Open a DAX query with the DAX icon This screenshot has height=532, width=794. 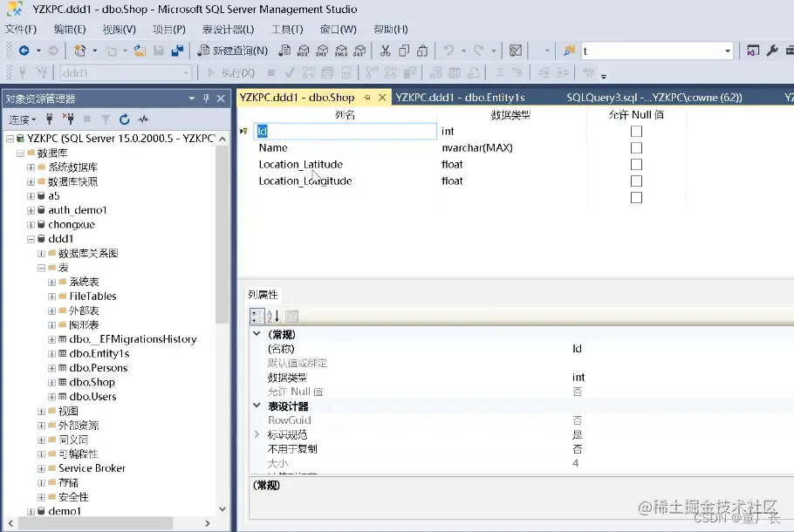tap(359, 51)
